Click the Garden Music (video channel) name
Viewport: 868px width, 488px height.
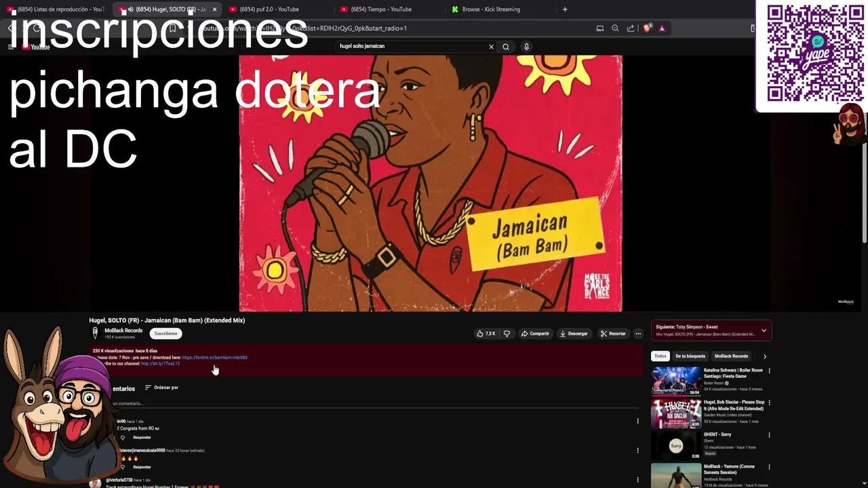click(x=729, y=415)
